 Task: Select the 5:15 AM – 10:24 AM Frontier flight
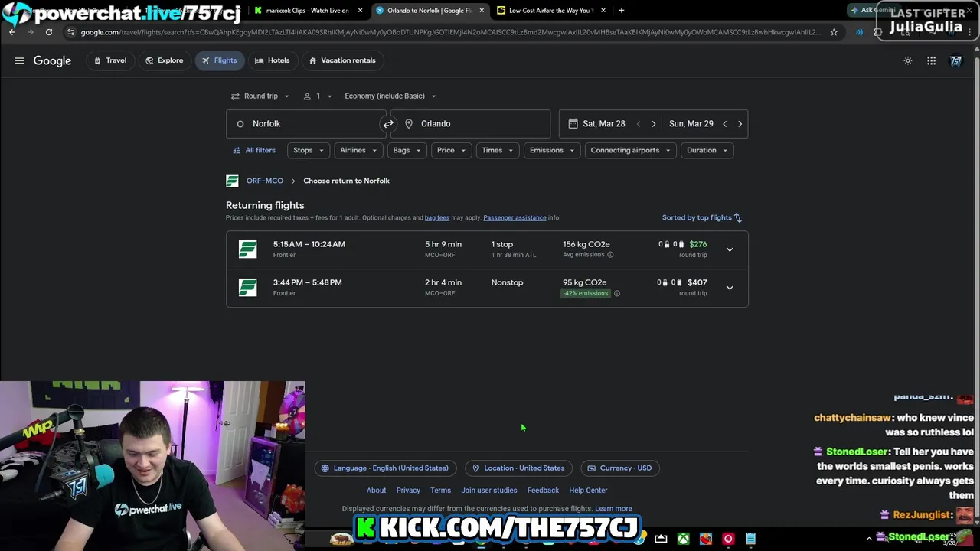tap(487, 249)
